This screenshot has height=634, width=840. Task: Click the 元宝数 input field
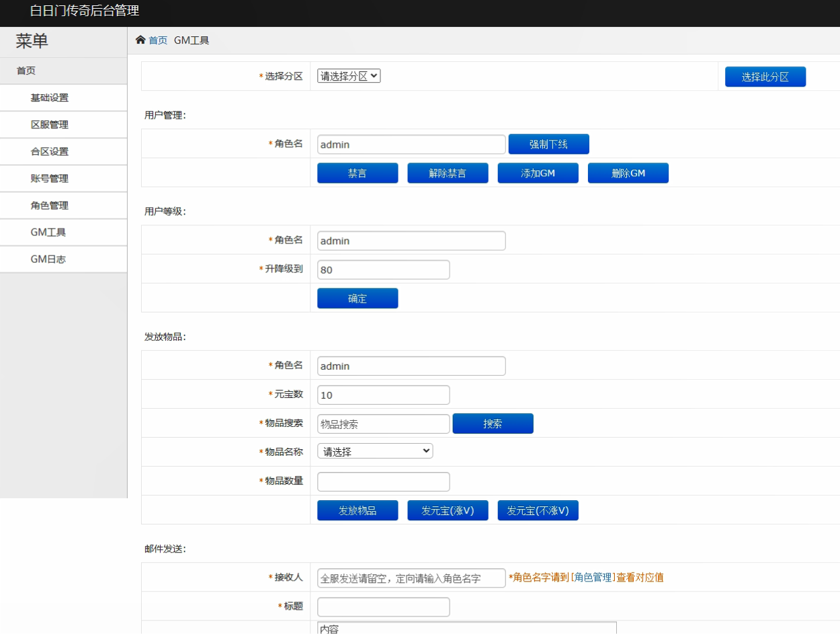[x=383, y=395]
